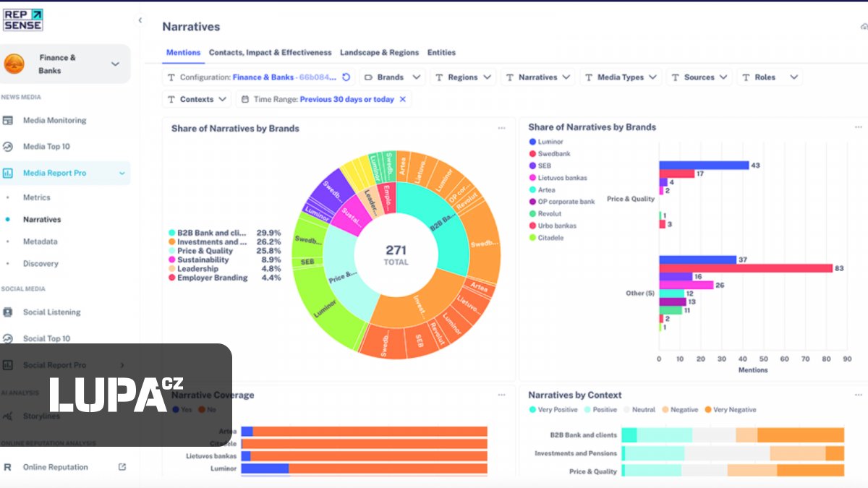Go to Discovery in the sidebar
Screen dimensions: 868x488
[41, 264]
